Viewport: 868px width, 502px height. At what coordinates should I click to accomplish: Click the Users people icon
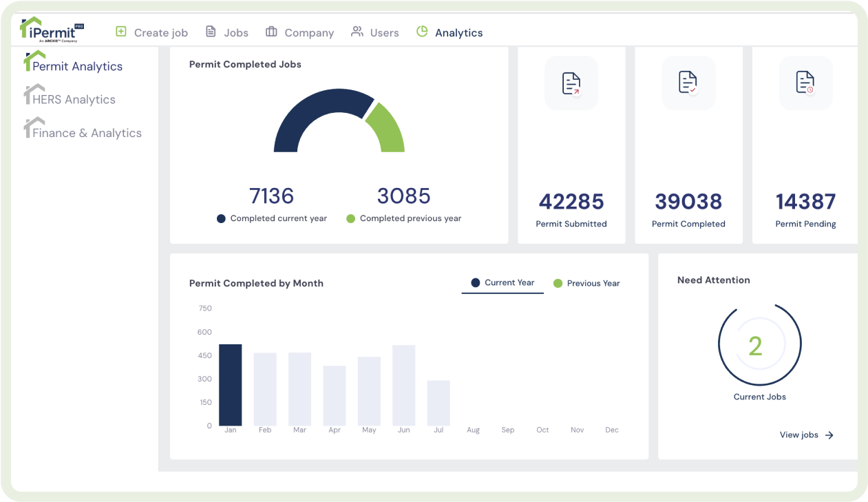pos(357,32)
